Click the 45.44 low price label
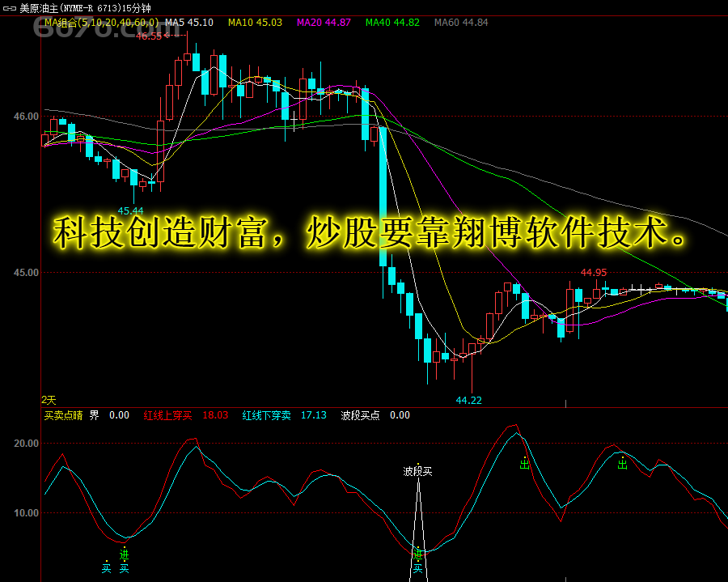This screenshot has width=728, height=582. click(x=130, y=211)
